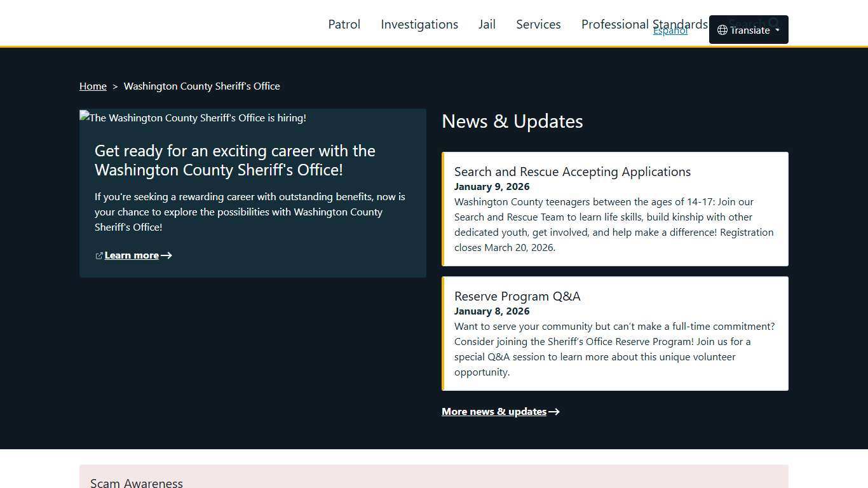868x488 pixels.
Task: Go to the Home breadcrumb link
Action: click(93, 86)
